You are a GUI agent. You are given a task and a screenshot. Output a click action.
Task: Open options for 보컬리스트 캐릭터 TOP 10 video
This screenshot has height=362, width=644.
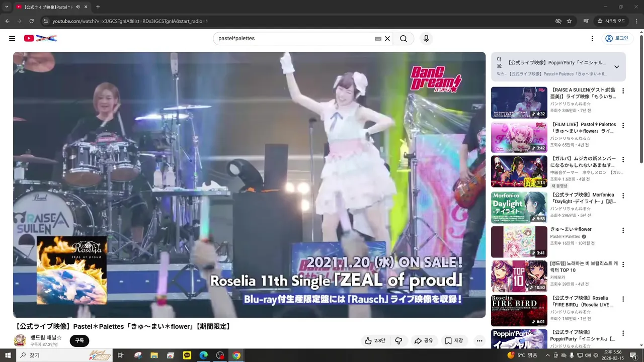coord(623,264)
